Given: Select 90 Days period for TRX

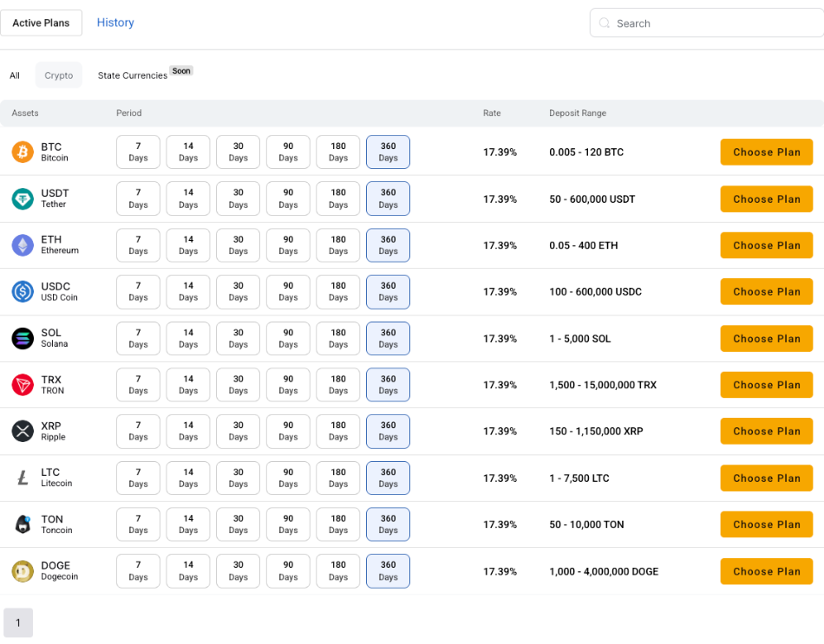Looking at the screenshot, I should click(x=288, y=385).
